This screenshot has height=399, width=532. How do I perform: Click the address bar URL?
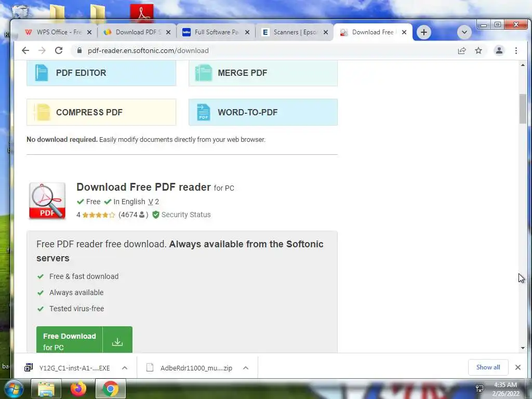tap(148, 50)
